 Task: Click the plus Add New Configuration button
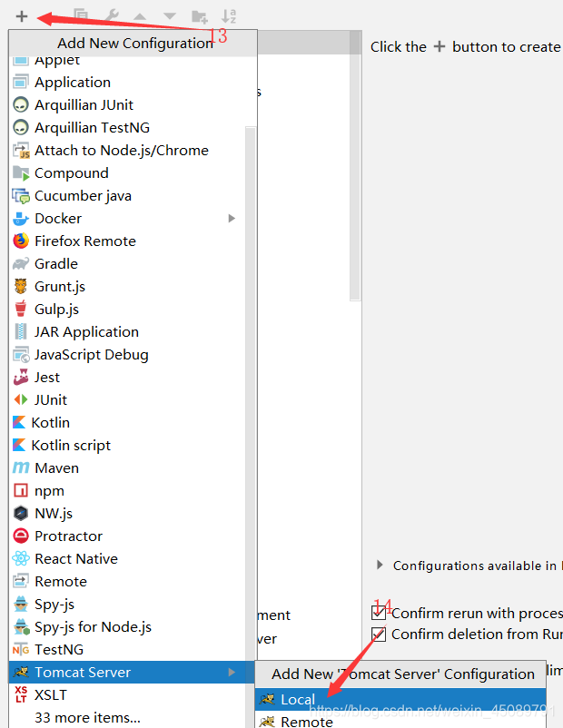[x=22, y=16]
